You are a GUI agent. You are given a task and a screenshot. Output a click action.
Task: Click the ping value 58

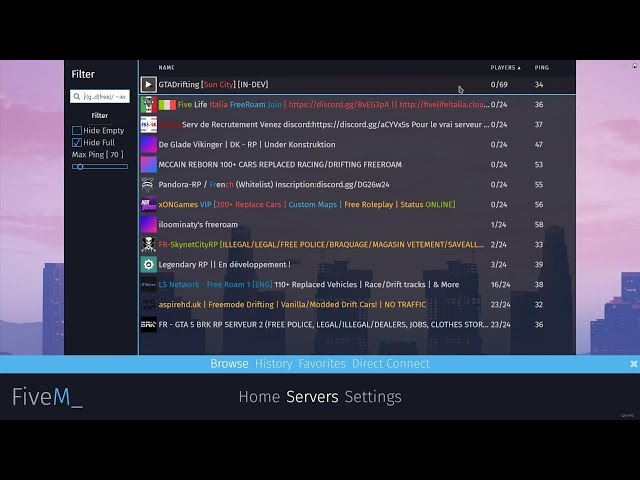pos(539,224)
